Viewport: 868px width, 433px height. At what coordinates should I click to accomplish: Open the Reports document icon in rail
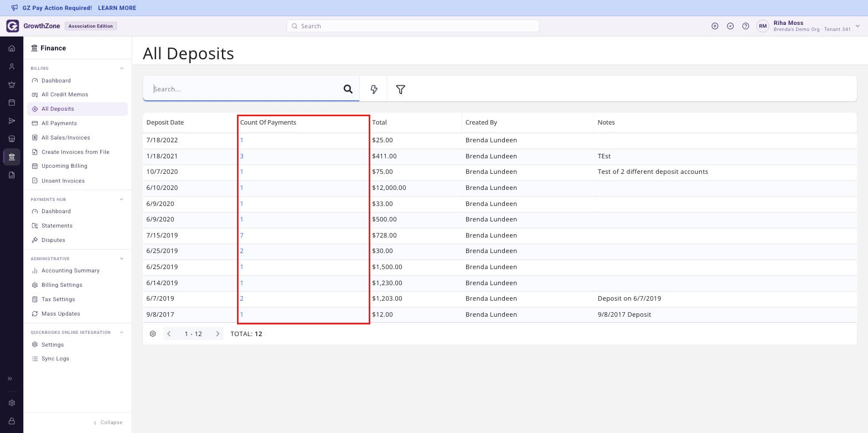click(x=12, y=175)
